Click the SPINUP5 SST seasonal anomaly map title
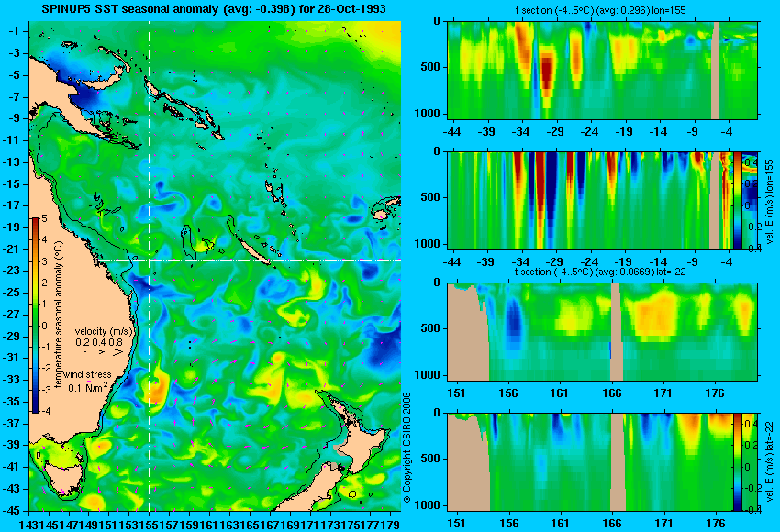The width and height of the screenshot is (780, 532). coord(214,9)
